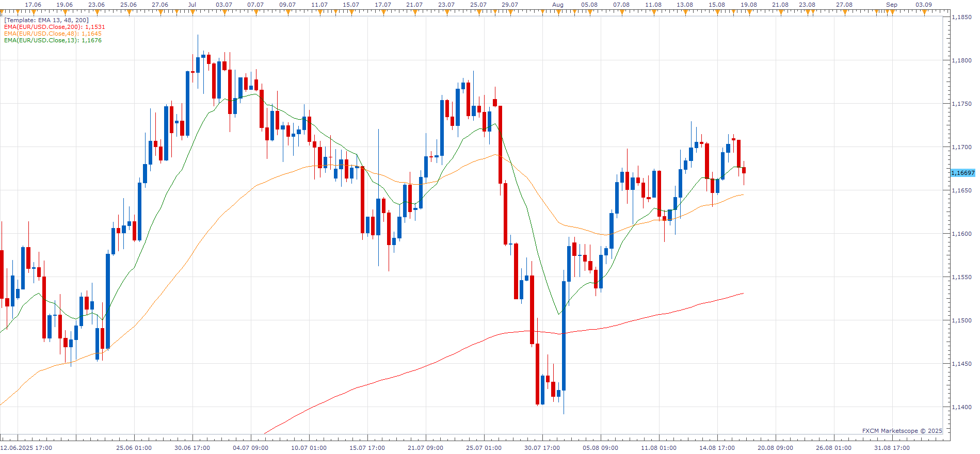Click the Sep month label
Screen dimensions: 980x454
pos(892,5)
